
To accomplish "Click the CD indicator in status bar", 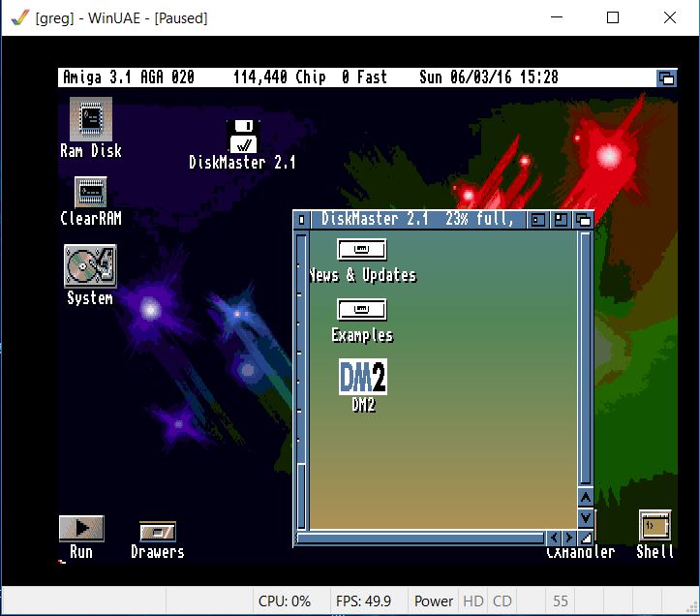I will pos(502,601).
